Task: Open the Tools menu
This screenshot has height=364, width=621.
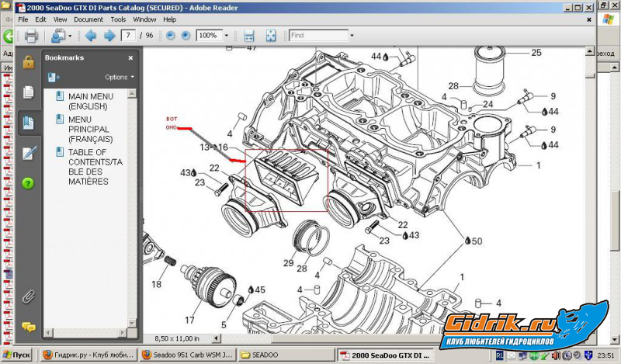Action: 118,19
